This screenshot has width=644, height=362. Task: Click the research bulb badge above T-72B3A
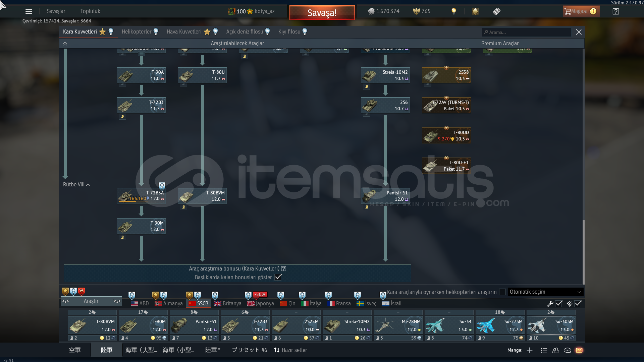tap(162, 186)
